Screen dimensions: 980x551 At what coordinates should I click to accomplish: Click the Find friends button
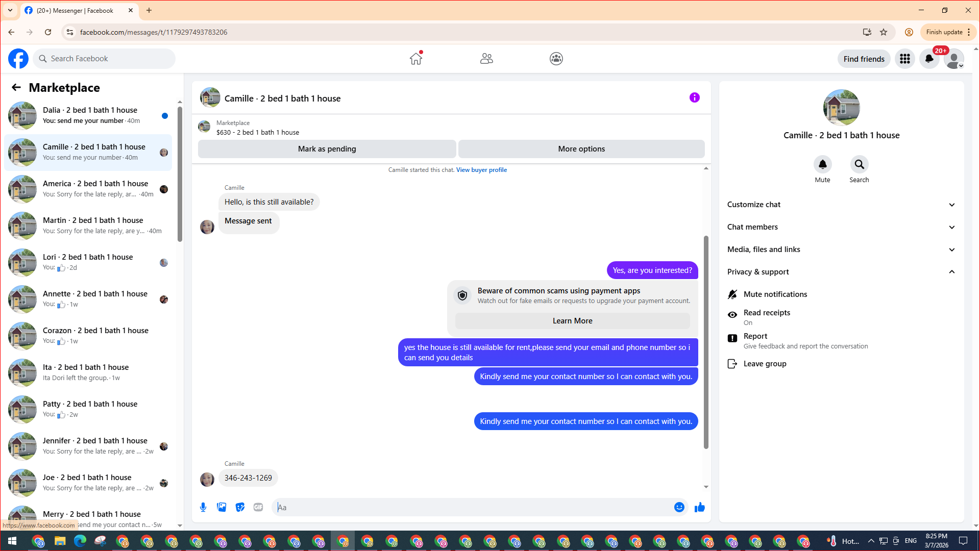coord(864,59)
